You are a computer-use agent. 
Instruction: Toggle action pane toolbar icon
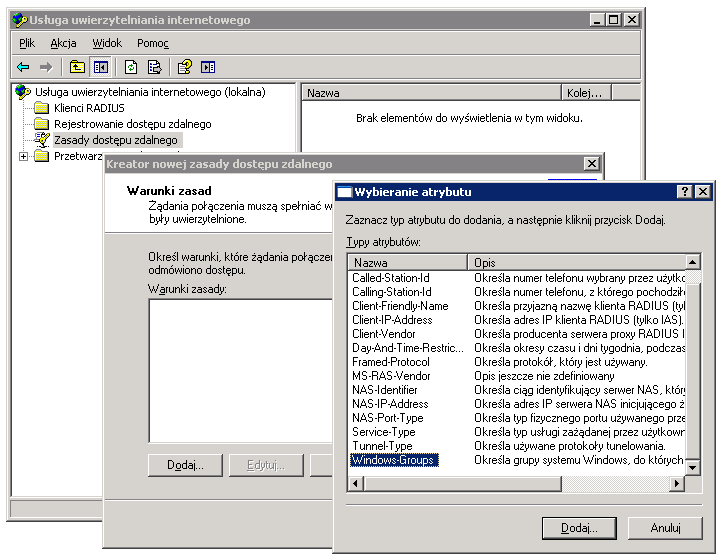[208, 67]
